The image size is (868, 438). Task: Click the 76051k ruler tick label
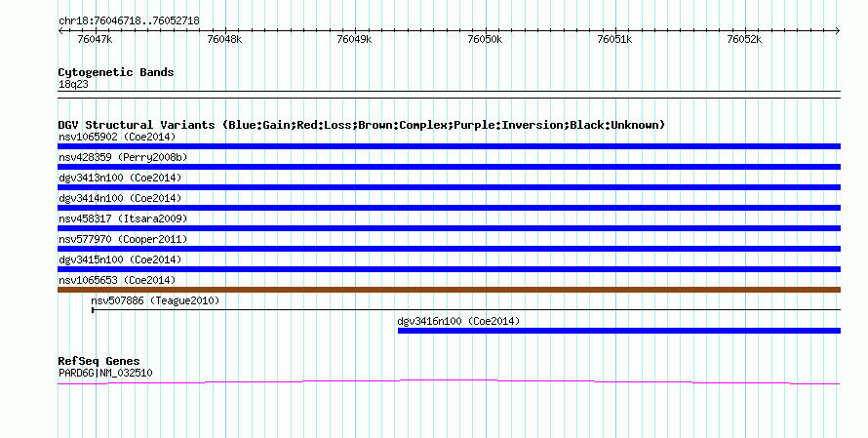tap(614, 39)
